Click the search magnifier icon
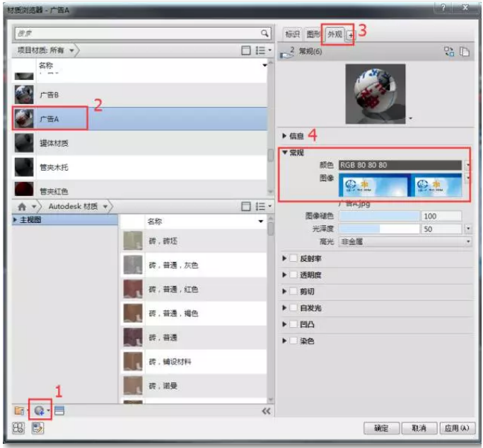Viewport: 483px width, 448px height. 264,33
